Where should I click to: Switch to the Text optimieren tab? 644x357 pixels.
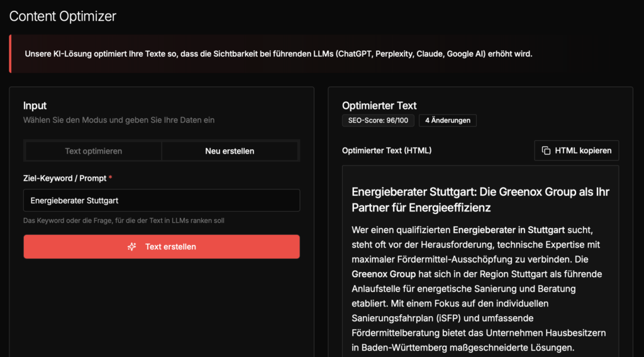point(94,151)
